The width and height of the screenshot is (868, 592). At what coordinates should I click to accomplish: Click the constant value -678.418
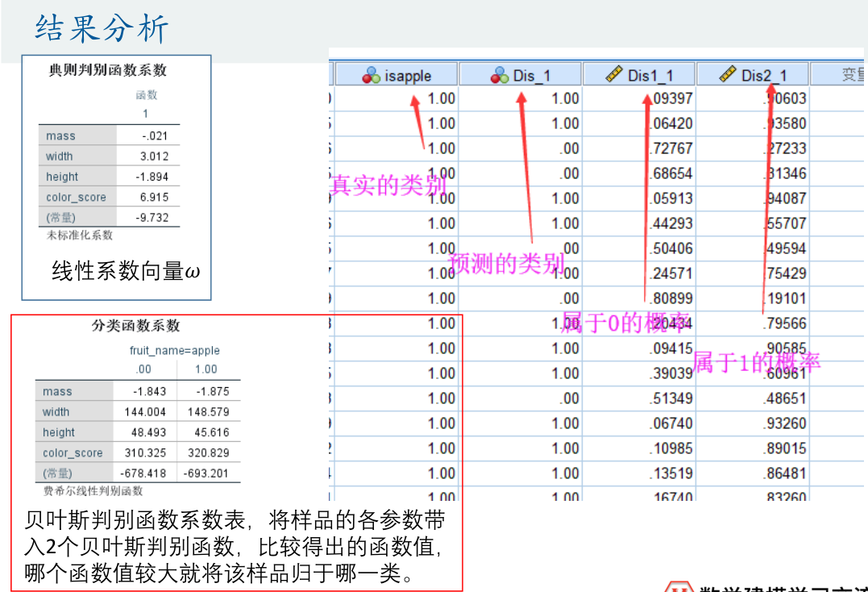coord(143,473)
